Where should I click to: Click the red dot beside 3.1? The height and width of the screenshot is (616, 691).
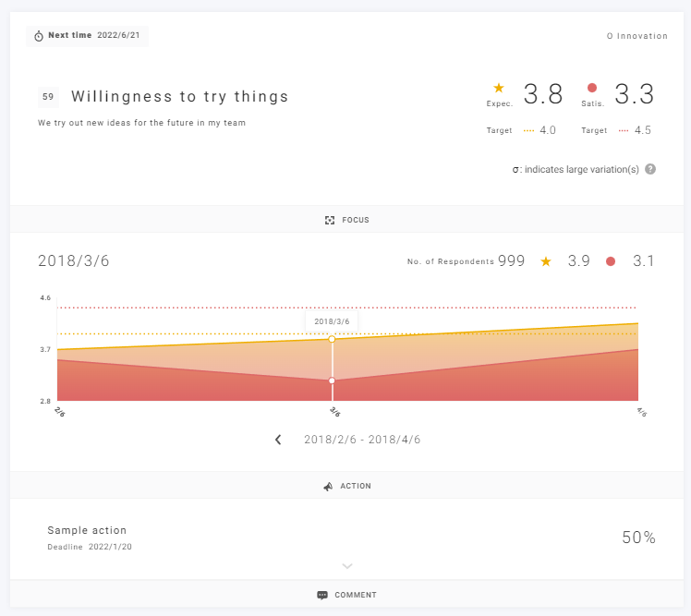[x=611, y=261]
